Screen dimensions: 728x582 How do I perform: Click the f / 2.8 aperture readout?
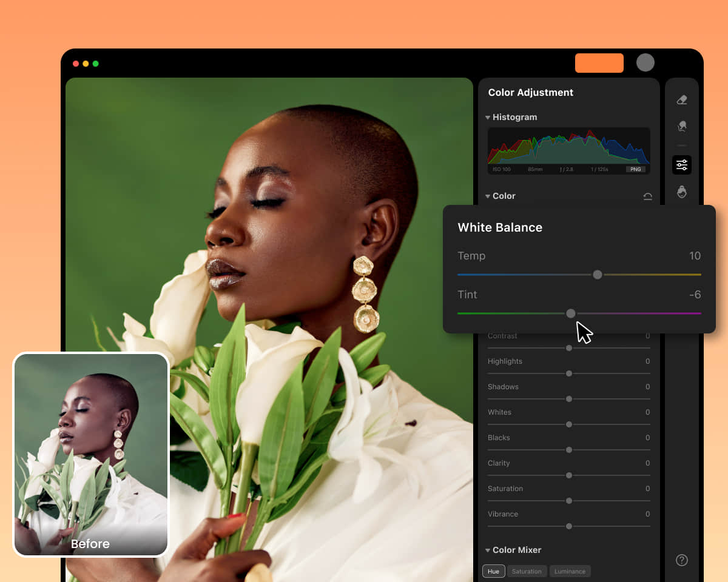pos(567,169)
